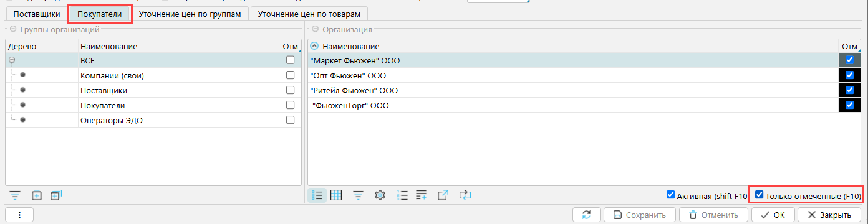Click the refresh button next to Сохранить
This screenshot has width=868, height=224.
click(586, 215)
